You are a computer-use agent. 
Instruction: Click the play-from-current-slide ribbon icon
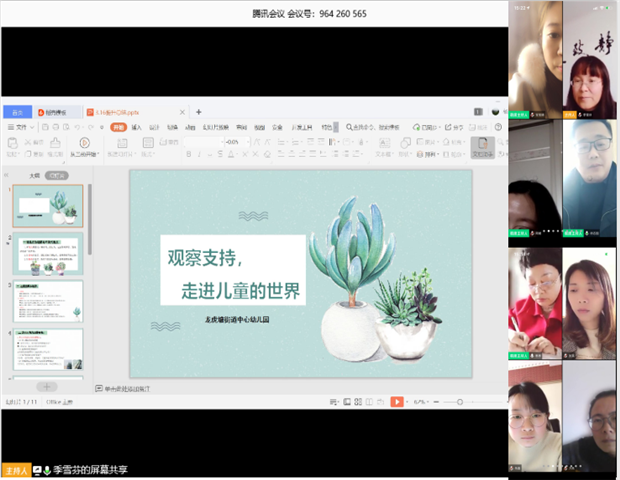coord(84,144)
